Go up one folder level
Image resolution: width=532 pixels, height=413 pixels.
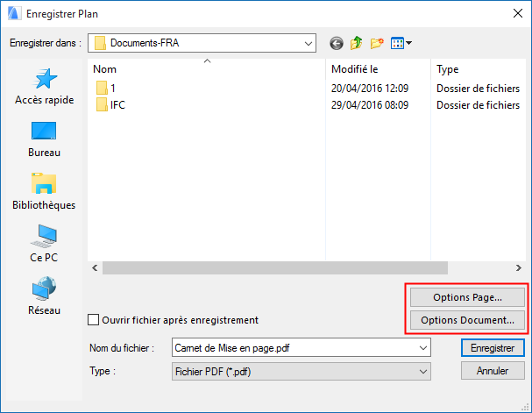tap(357, 42)
